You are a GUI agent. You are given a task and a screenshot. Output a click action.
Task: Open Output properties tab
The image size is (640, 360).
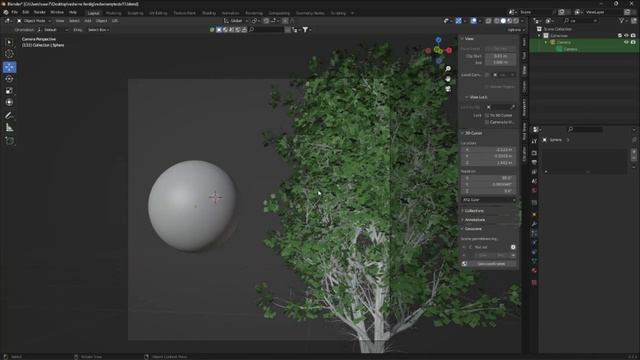pyautogui.click(x=534, y=162)
